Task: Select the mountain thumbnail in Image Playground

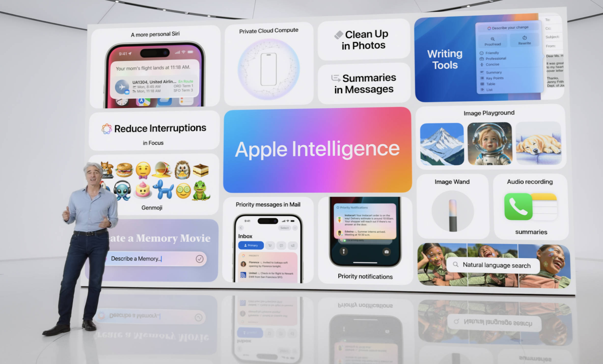Action: click(x=442, y=144)
